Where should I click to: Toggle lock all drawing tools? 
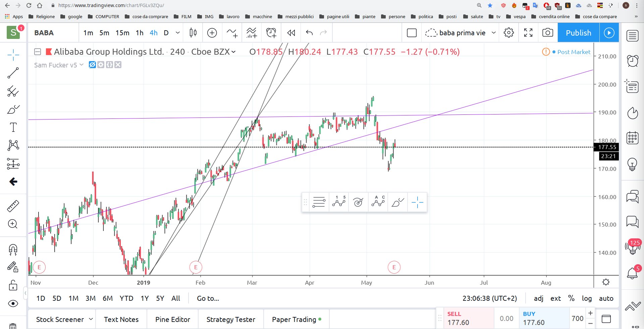[x=13, y=285]
